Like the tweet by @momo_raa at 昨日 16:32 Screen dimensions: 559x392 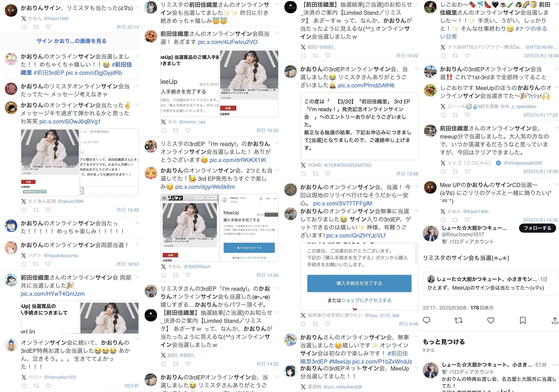[x=188, y=130]
